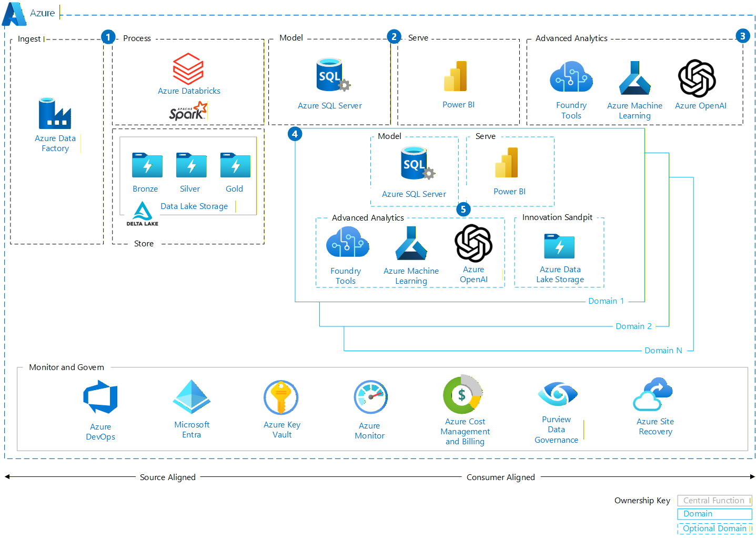
Task: Click Azure SQL Server icon inside Domain 1
Action: click(x=417, y=163)
